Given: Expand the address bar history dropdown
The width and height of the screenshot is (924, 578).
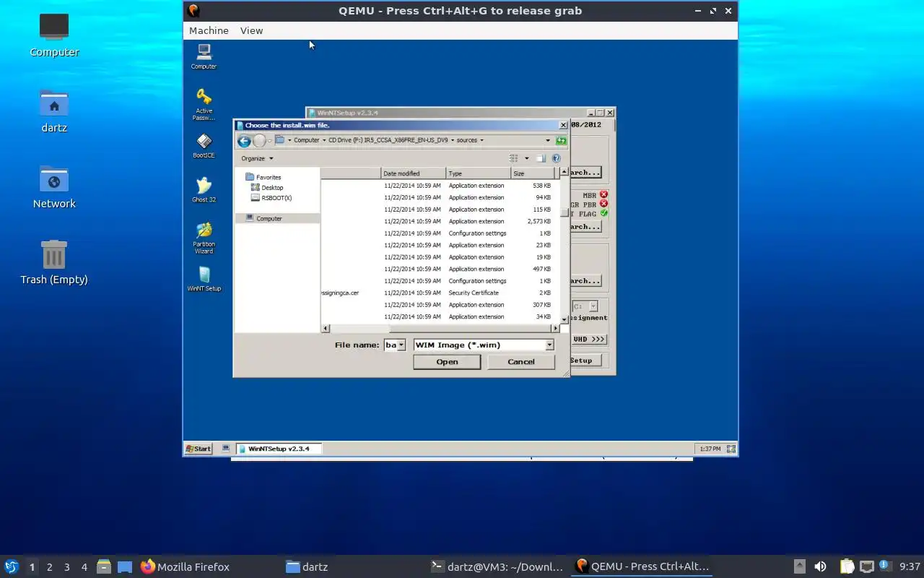Looking at the screenshot, I should point(548,141).
